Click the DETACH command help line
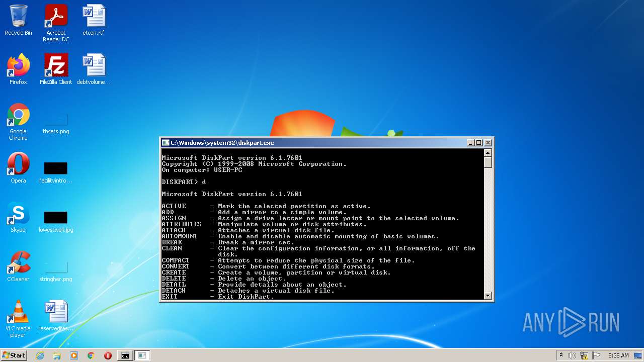 tap(248, 291)
